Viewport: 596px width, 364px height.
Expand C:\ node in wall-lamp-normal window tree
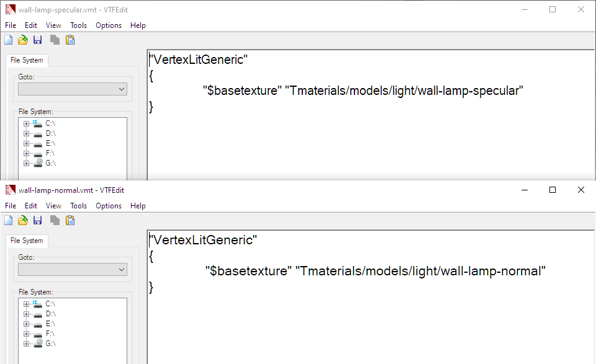pos(26,304)
